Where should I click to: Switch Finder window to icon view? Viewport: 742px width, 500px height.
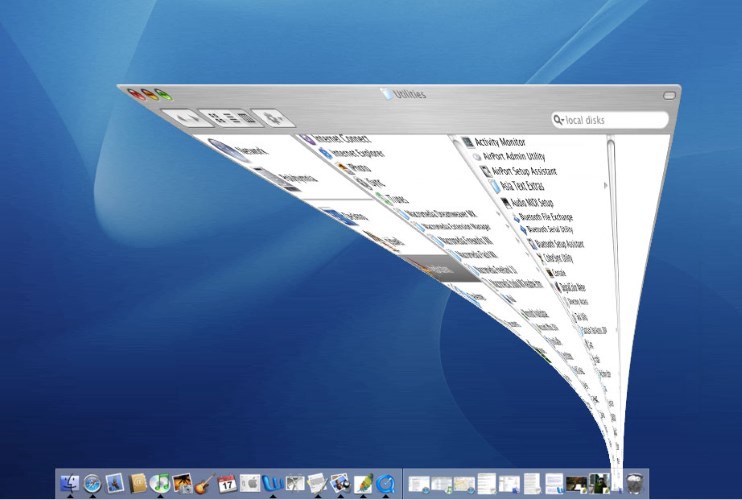[x=211, y=116]
